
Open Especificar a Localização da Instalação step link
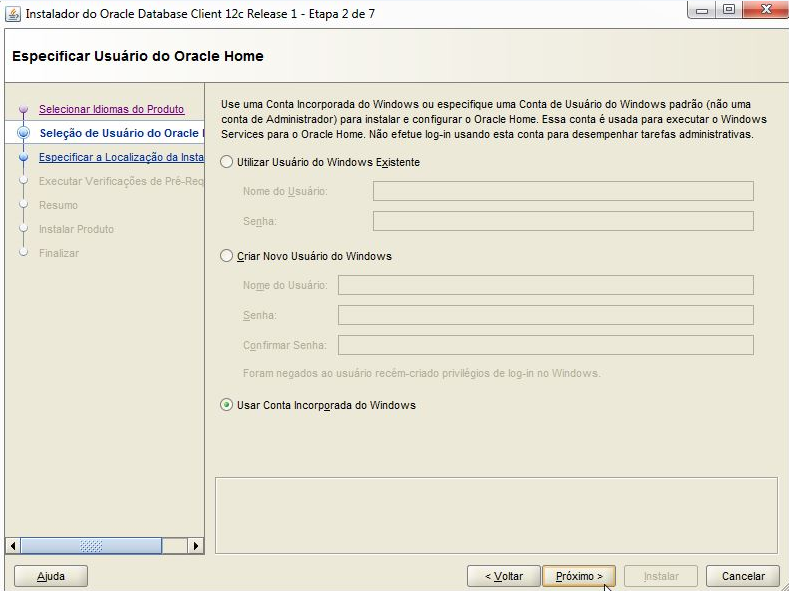121,157
